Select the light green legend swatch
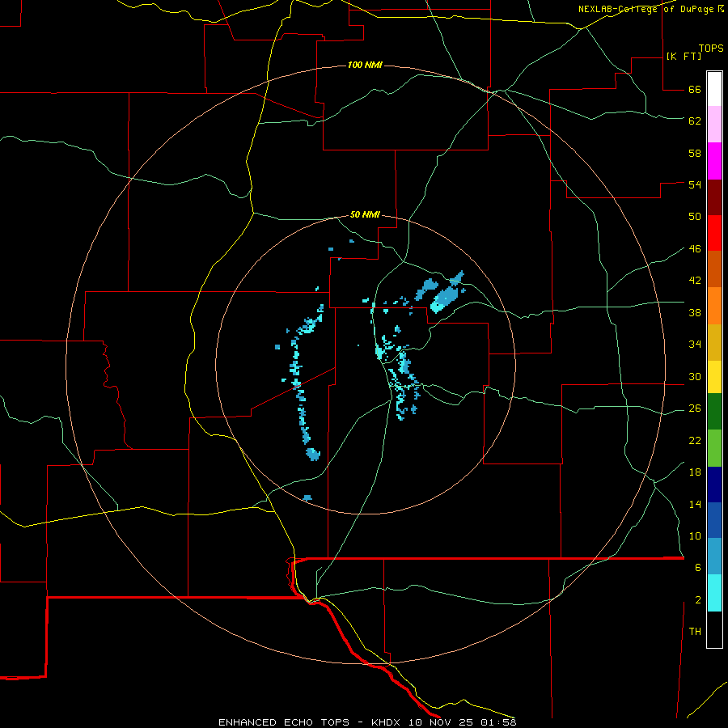 714,448
